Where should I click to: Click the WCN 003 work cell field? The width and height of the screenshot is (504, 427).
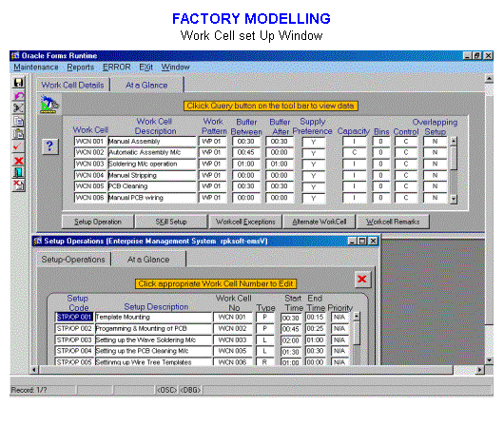[90, 164]
